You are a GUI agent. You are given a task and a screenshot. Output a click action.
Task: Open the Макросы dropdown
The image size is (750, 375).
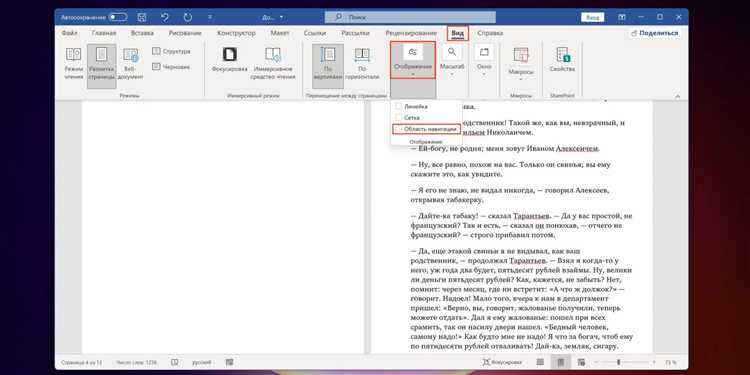click(520, 62)
